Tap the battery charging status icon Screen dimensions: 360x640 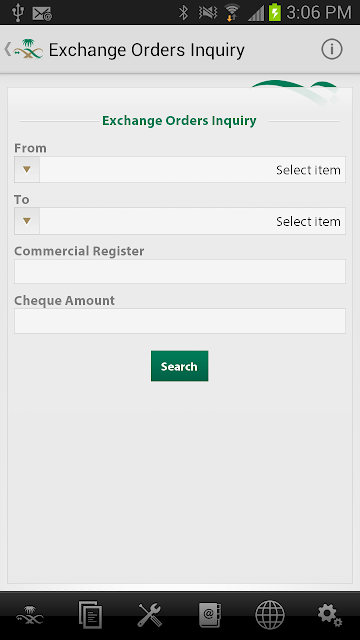(275, 12)
